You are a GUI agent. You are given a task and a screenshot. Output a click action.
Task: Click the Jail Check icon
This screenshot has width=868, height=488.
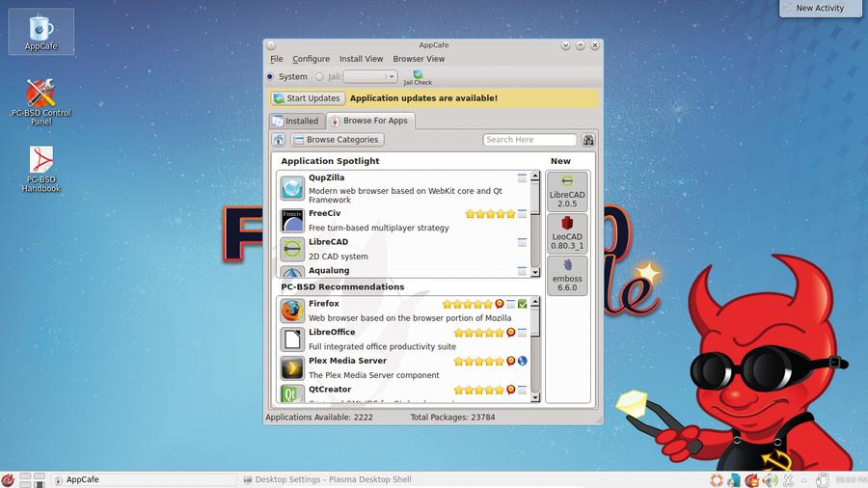[418, 77]
